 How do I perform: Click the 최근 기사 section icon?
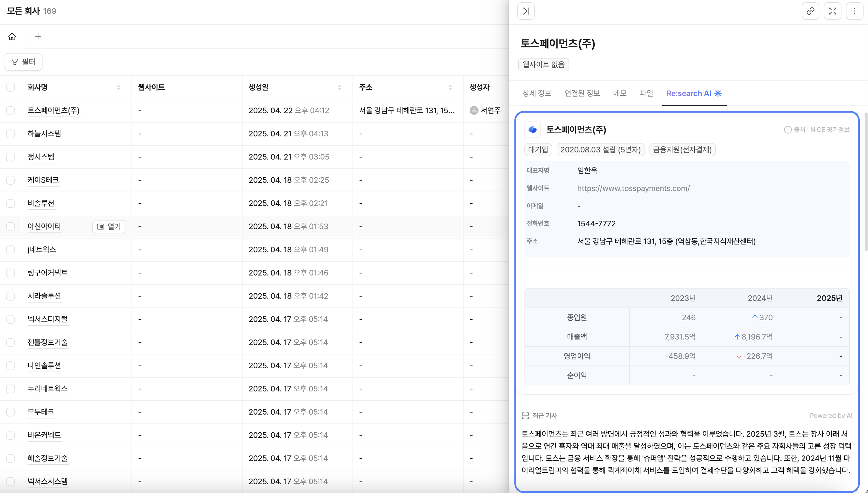coord(525,416)
